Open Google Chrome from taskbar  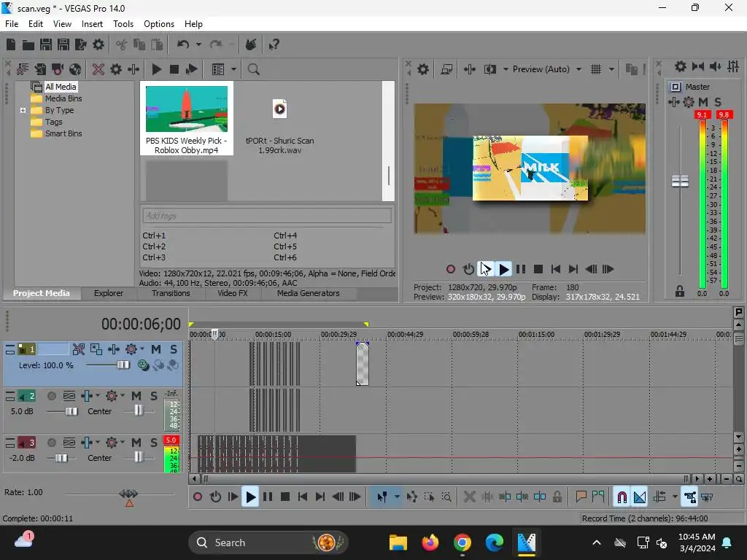(462, 542)
